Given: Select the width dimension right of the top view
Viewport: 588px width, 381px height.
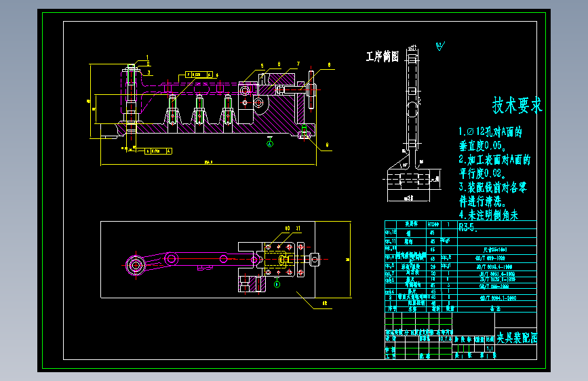Looking at the screenshot, I should (x=349, y=260).
